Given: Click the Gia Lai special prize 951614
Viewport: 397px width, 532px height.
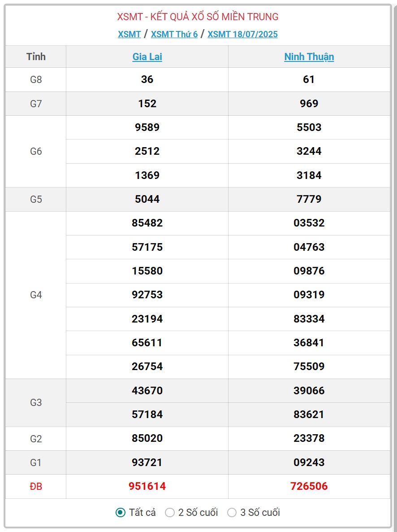Looking at the screenshot, I should click(x=147, y=486).
